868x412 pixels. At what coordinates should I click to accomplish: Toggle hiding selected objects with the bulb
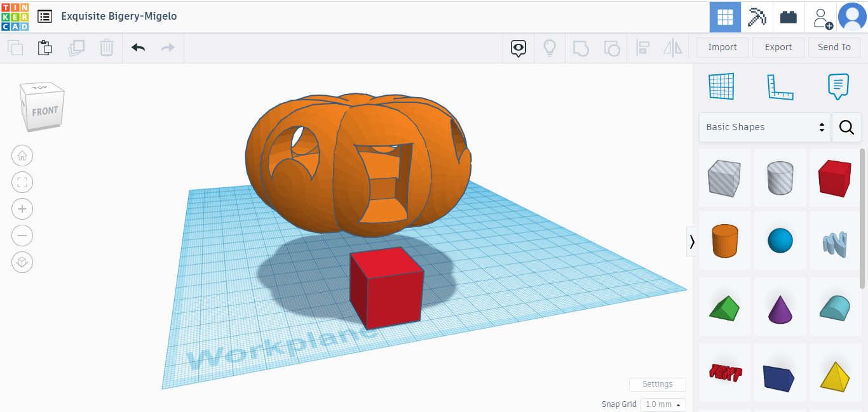click(x=549, y=47)
